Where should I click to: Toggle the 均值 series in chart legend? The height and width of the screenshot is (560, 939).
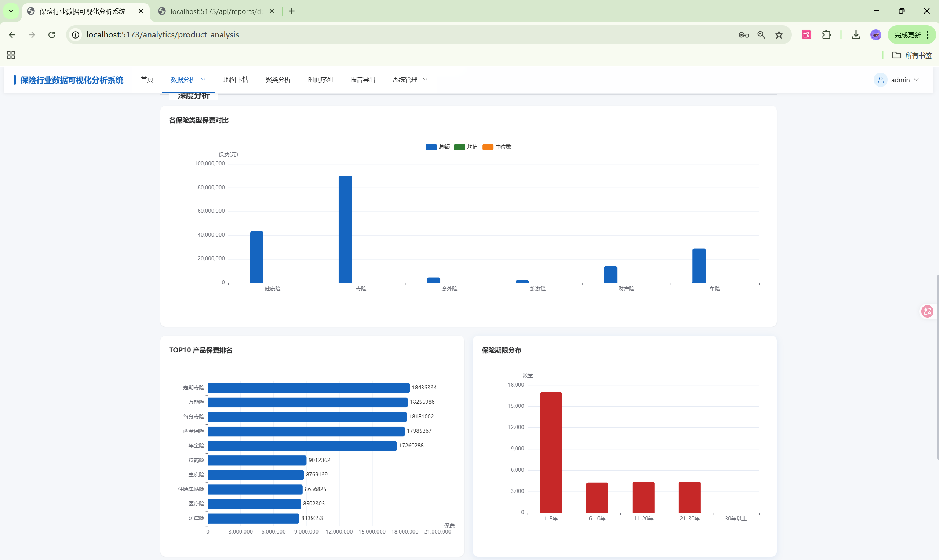coord(466,147)
